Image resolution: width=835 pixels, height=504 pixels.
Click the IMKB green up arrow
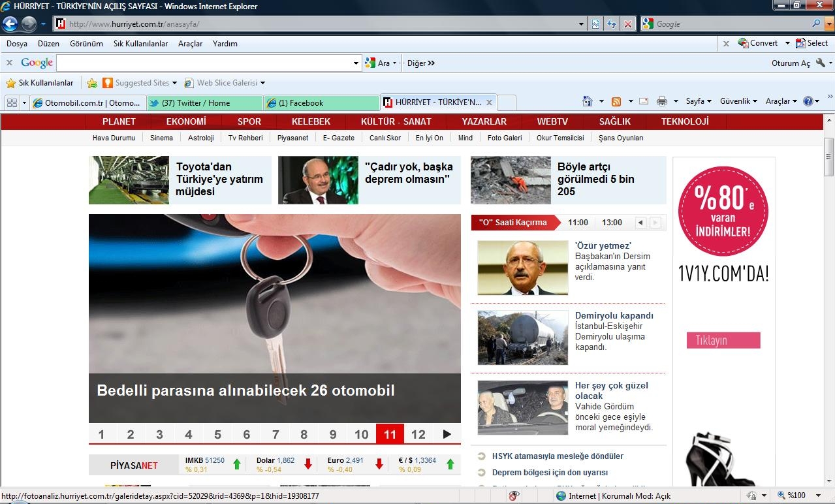(237, 464)
